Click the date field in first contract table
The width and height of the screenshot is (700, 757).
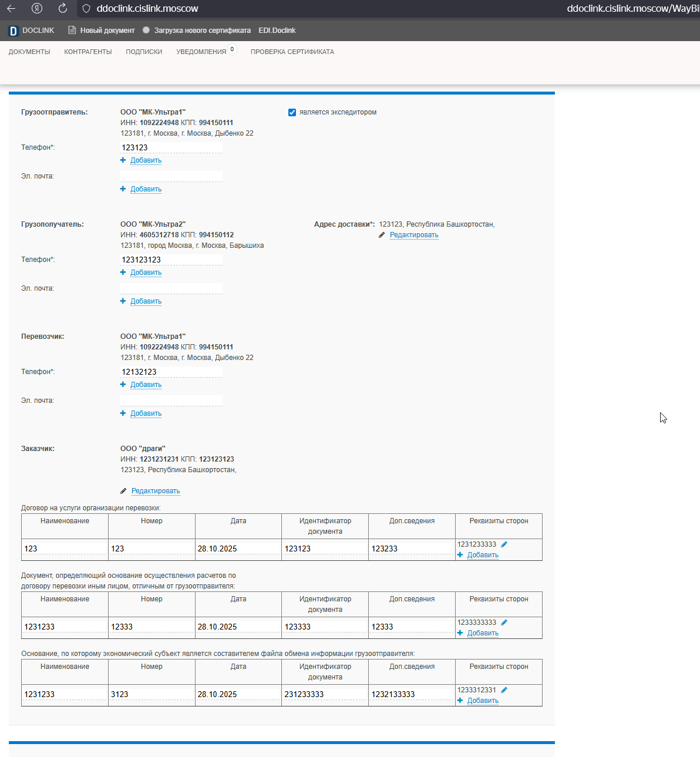coord(238,549)
